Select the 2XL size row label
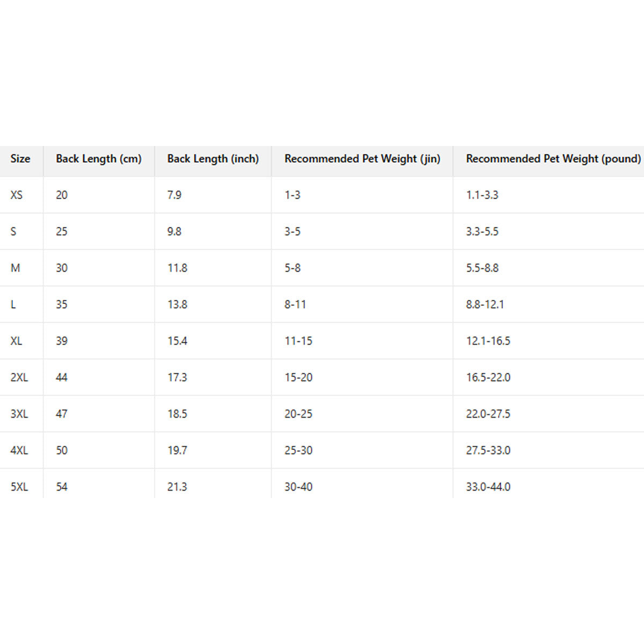Viewport: 644px width, 644px height. [x=19, y=377]
